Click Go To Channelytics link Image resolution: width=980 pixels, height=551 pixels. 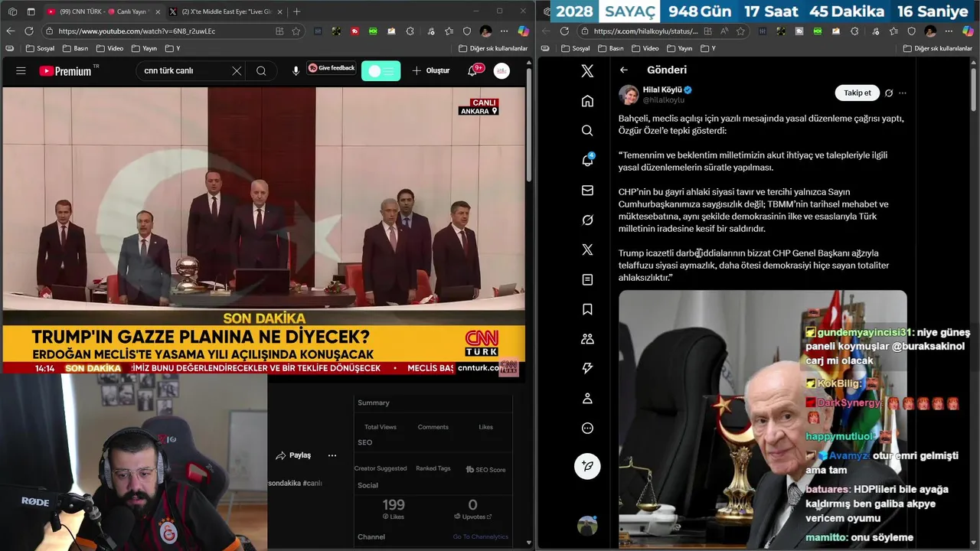tap(480, 536)
